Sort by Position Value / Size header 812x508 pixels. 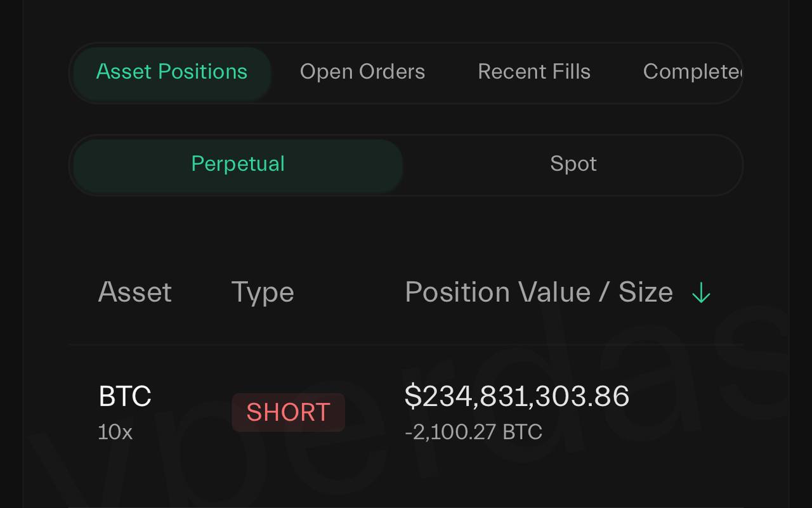538,293
